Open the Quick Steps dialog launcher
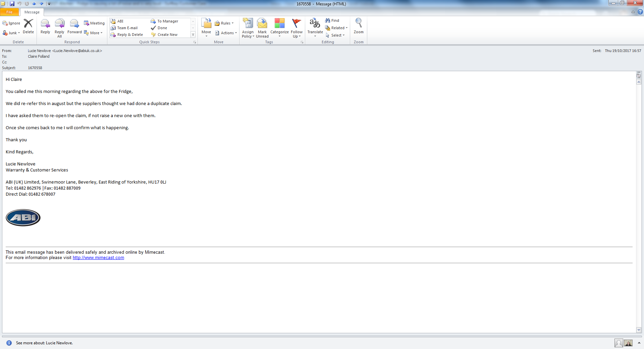The image size is (644, 349). 195,42
